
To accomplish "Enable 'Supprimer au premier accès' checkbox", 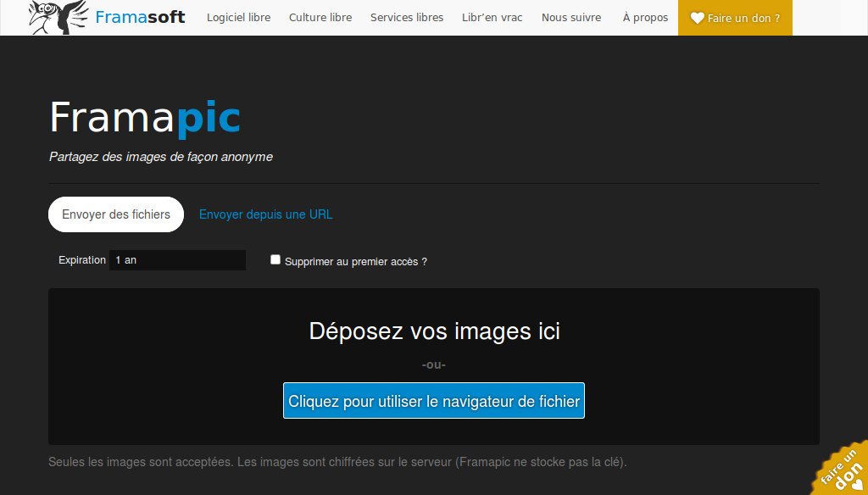I will coord(275,259).
